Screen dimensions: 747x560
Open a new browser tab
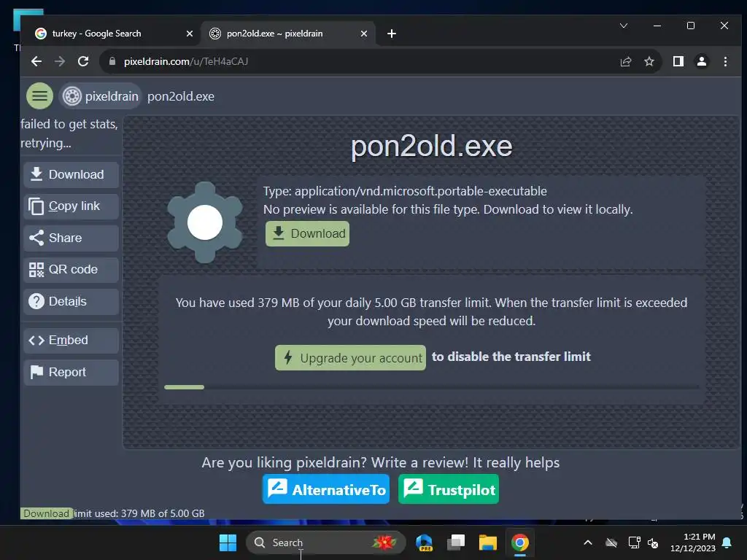(392, 34)
